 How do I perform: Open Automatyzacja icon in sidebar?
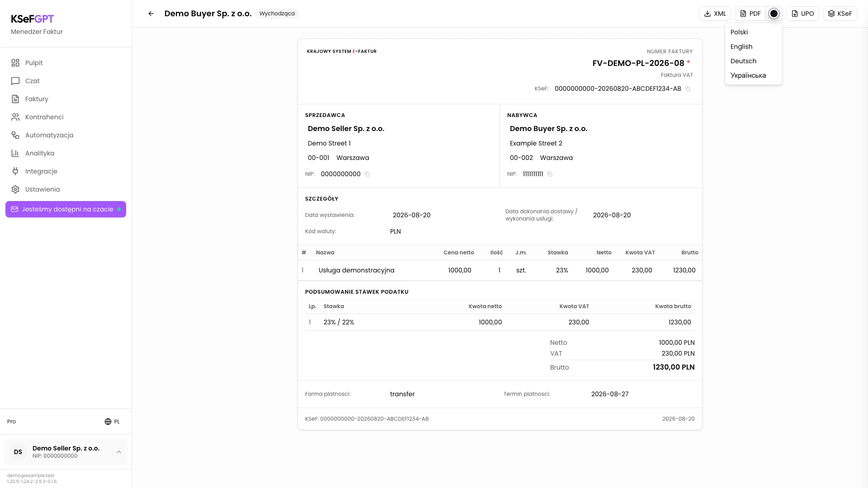pyautogui.click(x=15, y=135)
